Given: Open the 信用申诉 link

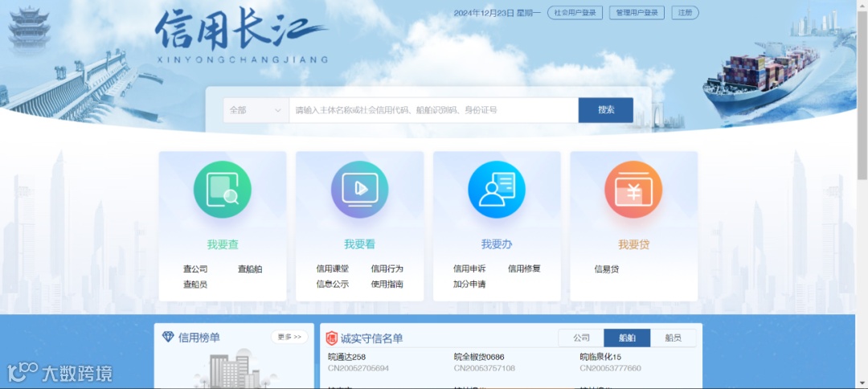Looking at the screenshot, I should point(469,269).
